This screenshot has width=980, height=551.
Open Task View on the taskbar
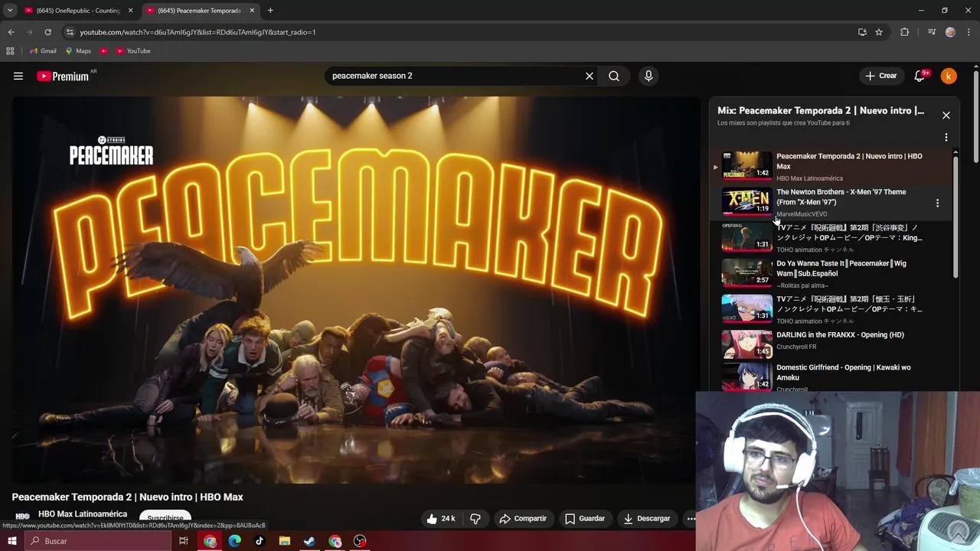tap(184, 541)
